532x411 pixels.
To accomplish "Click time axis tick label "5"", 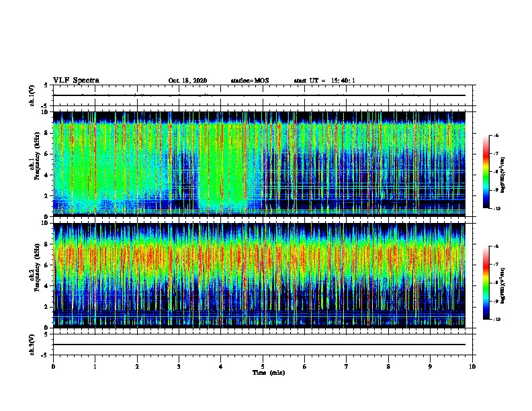I will click(x=263, y=367).
